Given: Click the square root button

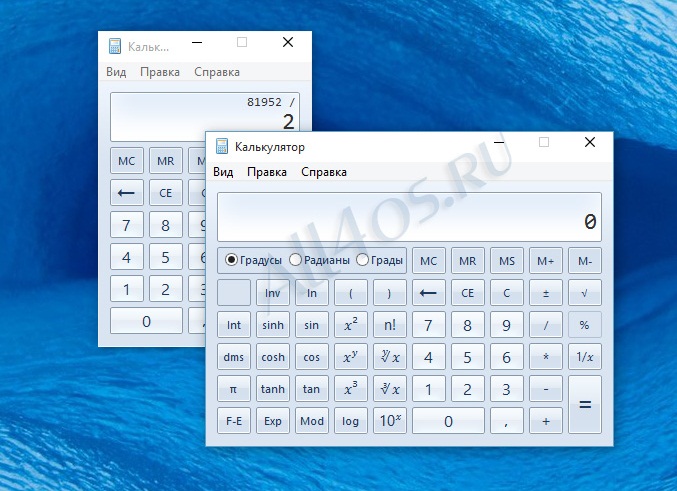Looking at the screenshot, I should coord(585,293).
